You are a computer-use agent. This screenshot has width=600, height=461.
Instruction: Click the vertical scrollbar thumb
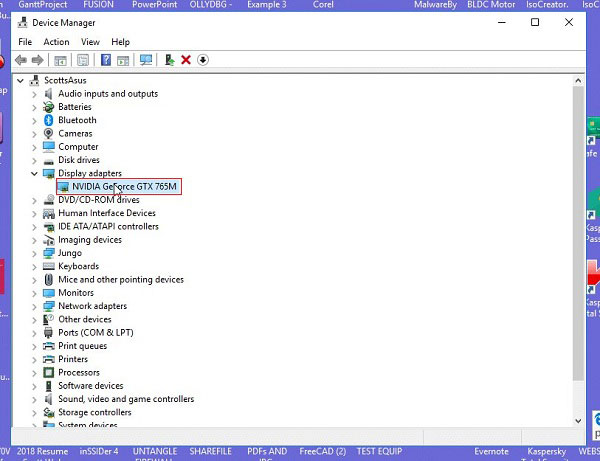click(x=578, y=233)
